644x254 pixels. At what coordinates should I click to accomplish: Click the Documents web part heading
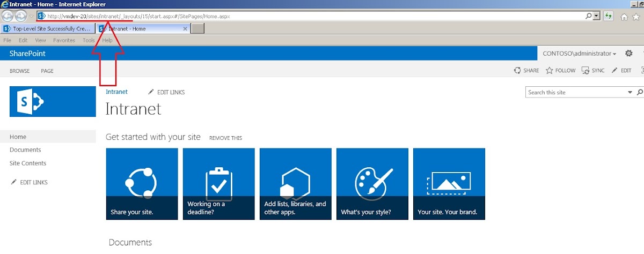pos(130,243)
